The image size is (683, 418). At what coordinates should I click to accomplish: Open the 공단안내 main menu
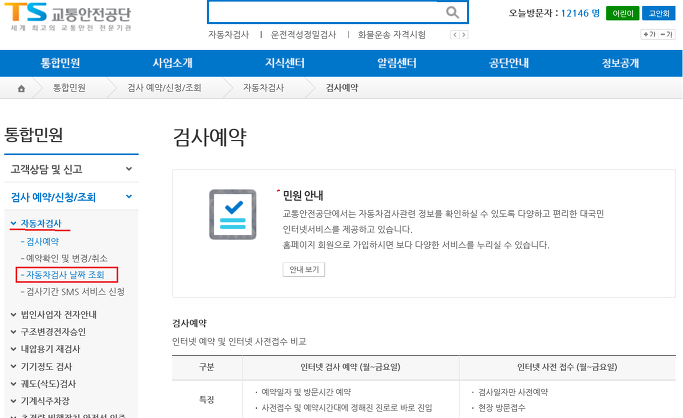click(509, 63)
